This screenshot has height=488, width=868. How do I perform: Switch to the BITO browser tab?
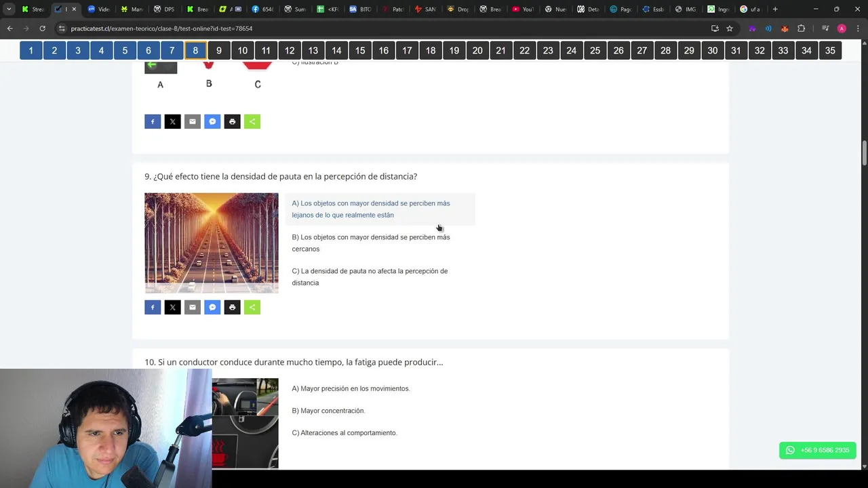coord(360,9)
